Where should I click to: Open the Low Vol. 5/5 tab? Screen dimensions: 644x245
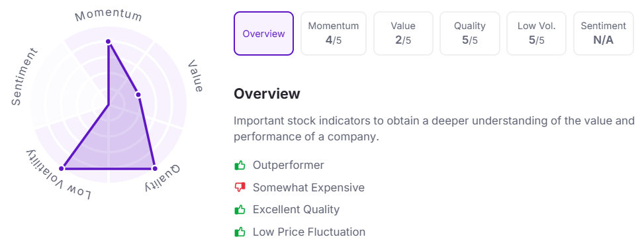(x=536, y=33)
